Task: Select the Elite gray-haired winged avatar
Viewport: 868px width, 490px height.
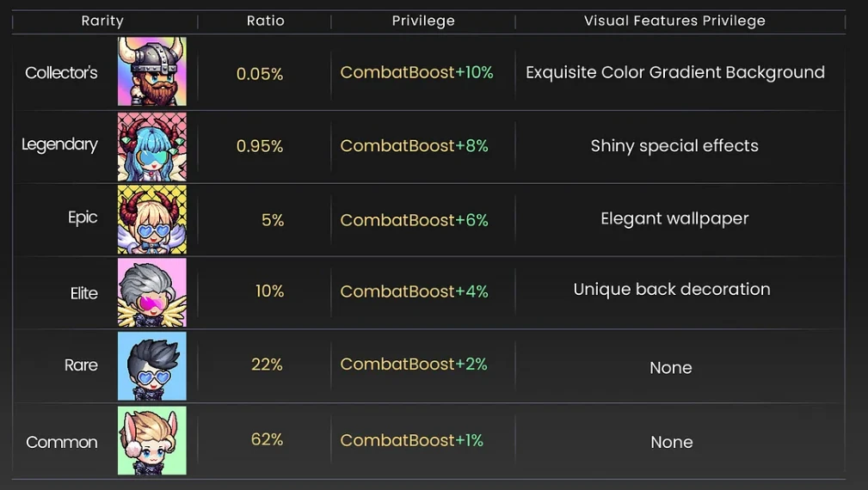Action: (151, 292)
